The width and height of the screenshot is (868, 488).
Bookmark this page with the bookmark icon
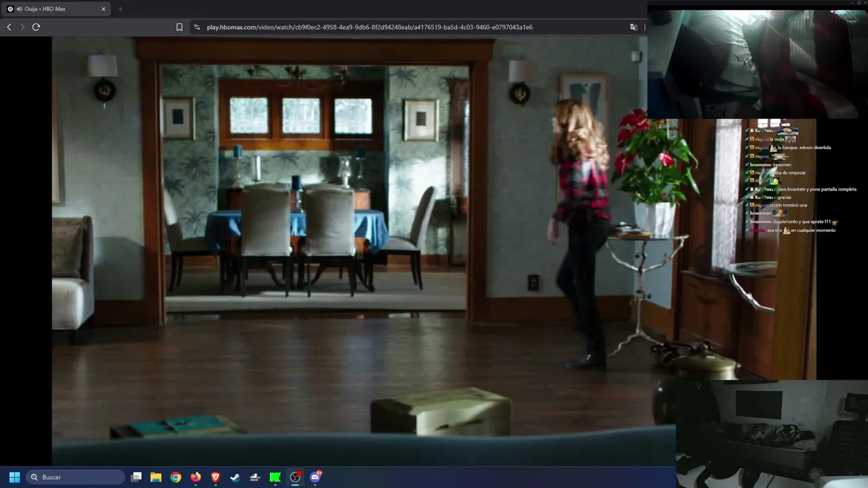click(x=179, y=27)
